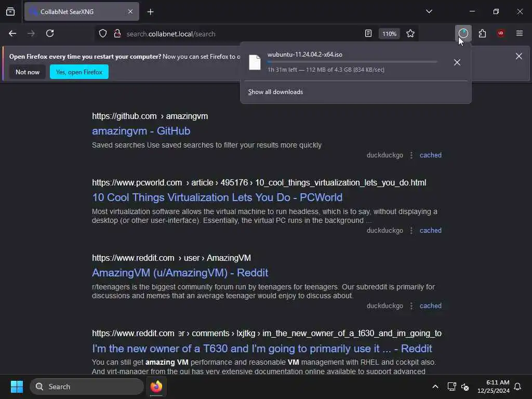The height and width of the screenshot is (399, 532).
Task: Open the Windows Start menu
Action: [x=17, y=387]
